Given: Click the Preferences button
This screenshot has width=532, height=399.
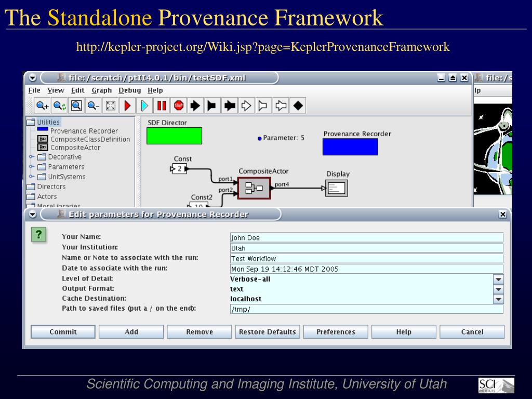Looking at the screenshot, I should pos(336,332).
